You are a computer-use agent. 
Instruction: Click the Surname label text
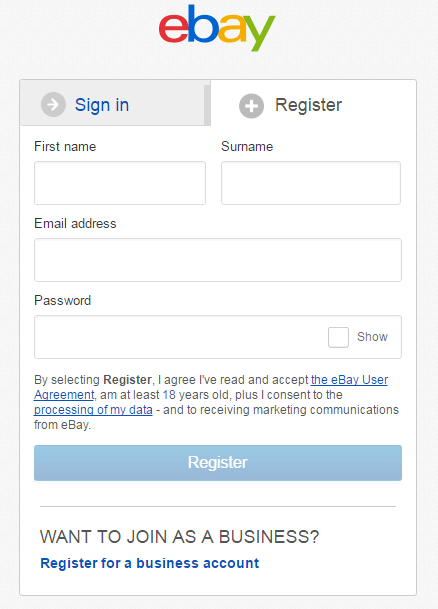247,146
